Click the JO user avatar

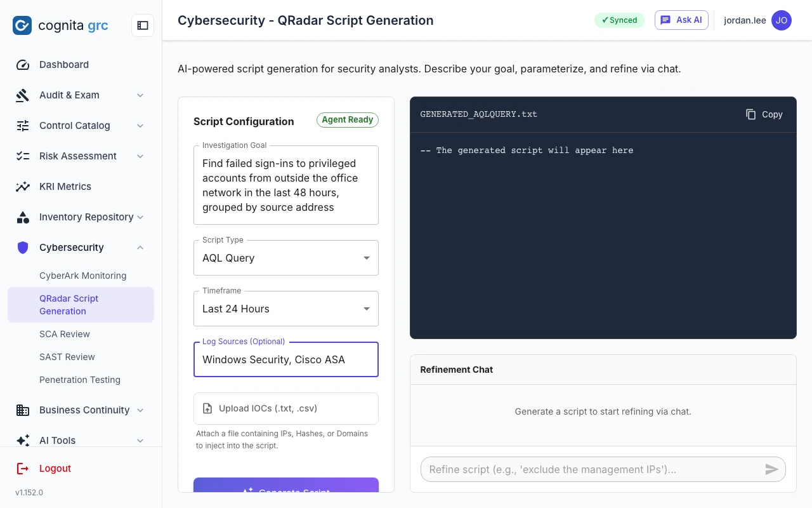[x=782, y=20]
